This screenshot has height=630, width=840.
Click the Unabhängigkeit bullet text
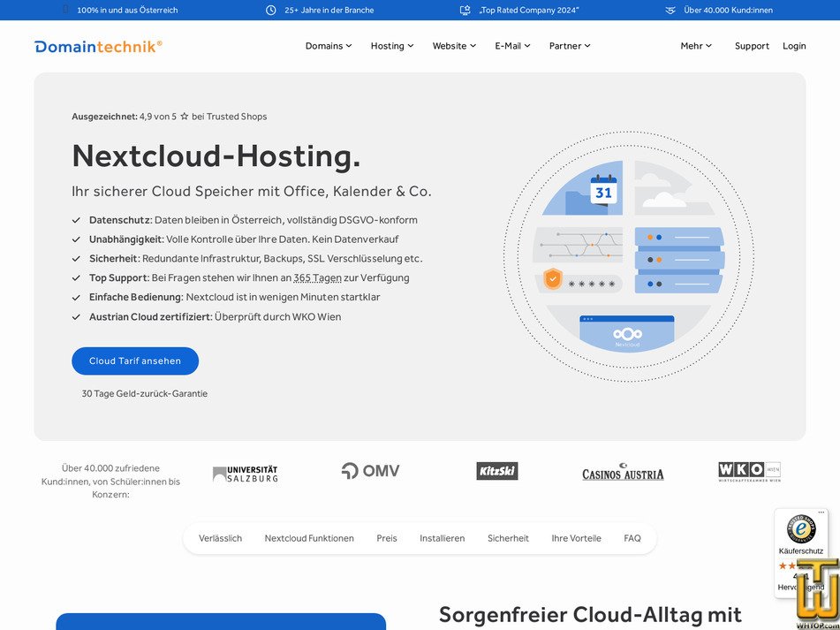point(244,239)
